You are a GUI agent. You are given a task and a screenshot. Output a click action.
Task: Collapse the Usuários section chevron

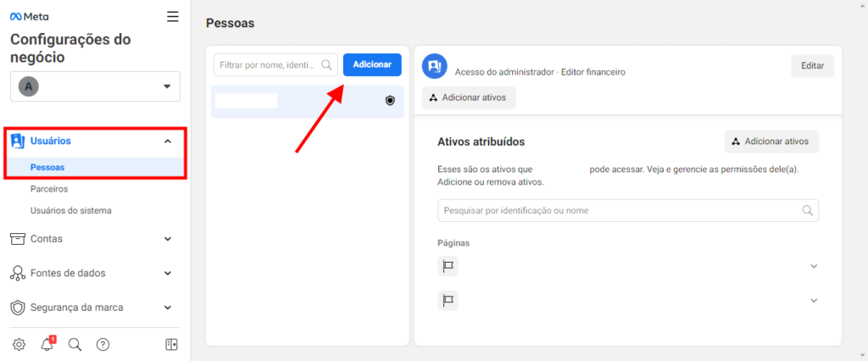[168, 142]
